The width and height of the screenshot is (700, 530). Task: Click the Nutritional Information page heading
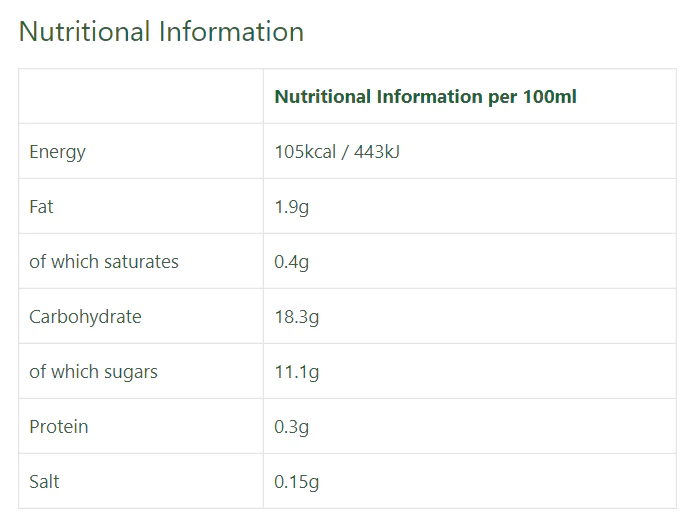[x=161, y=31]
